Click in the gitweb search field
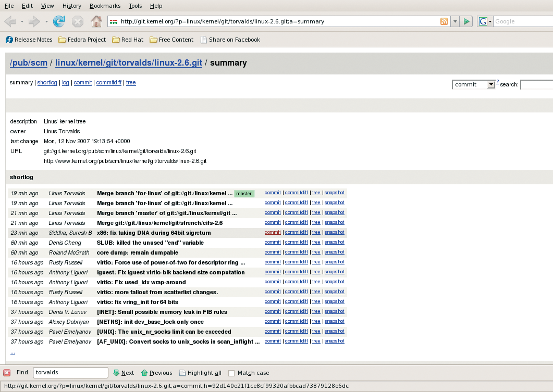553x392 pixels. [536, 84]
